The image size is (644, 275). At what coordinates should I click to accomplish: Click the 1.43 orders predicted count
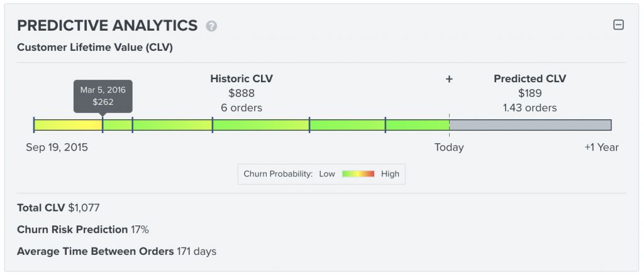click(x=530, y=107)
